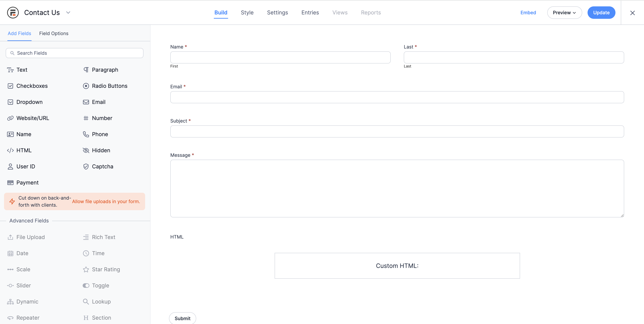The width and height of the screenshot is (644, 324).
Task: Select the Phone field icon
Action: click(86, 134)
